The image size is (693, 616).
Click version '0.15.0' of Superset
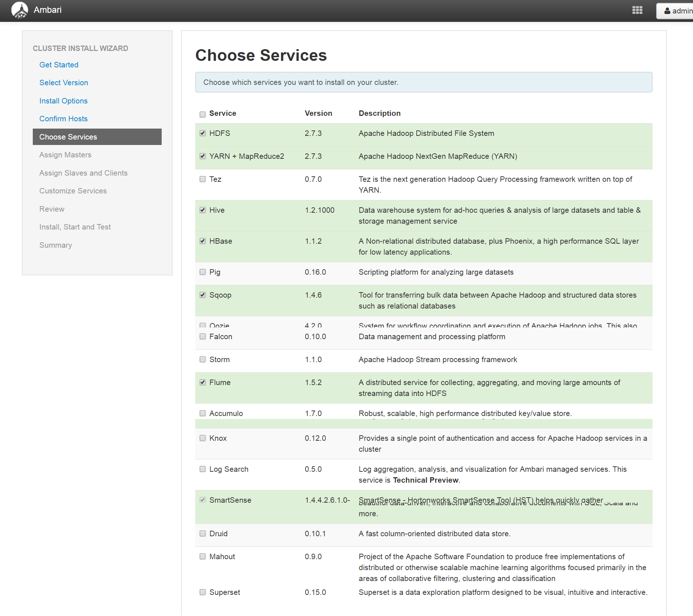pos(315,592)
